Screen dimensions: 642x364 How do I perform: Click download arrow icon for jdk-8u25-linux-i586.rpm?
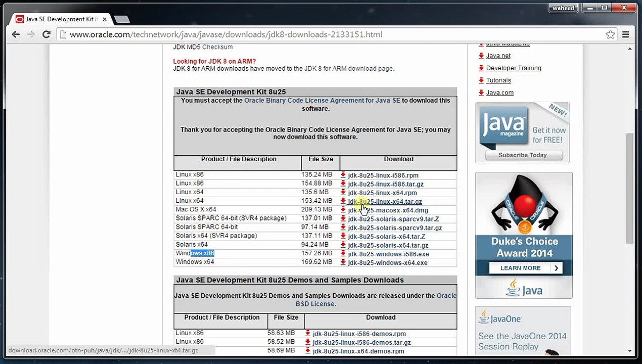point(343,175)
